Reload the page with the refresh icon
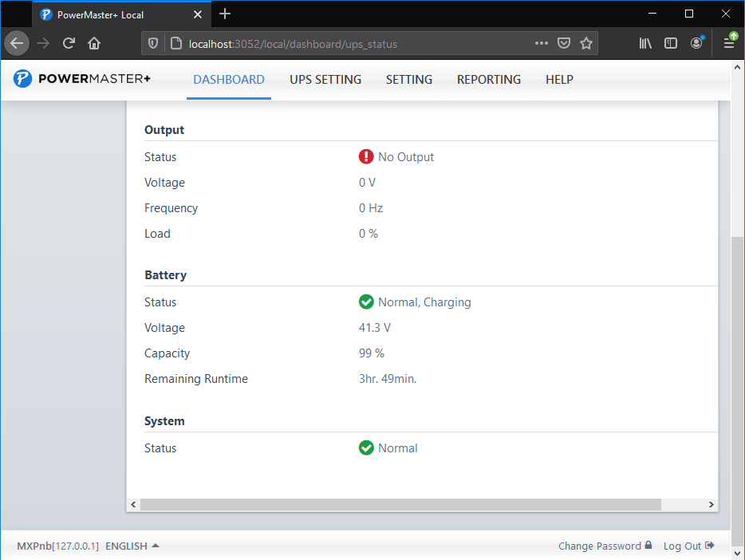The height and width of the screenshot is (560, 745). click(x=69, y=44)
